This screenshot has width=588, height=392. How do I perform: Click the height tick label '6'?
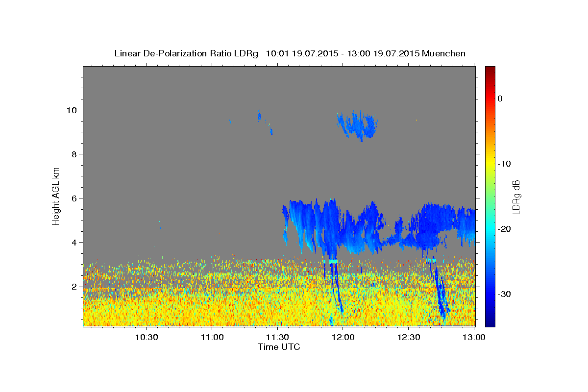pyautogui.click(x=75, y=198)
